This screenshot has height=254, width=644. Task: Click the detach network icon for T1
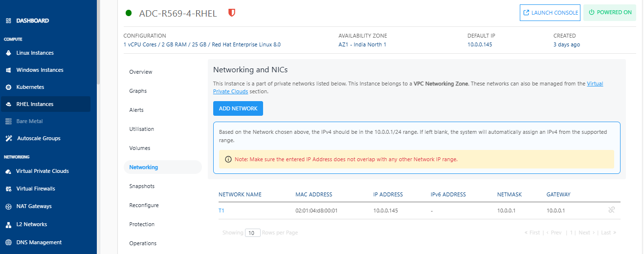coord(611,210)
